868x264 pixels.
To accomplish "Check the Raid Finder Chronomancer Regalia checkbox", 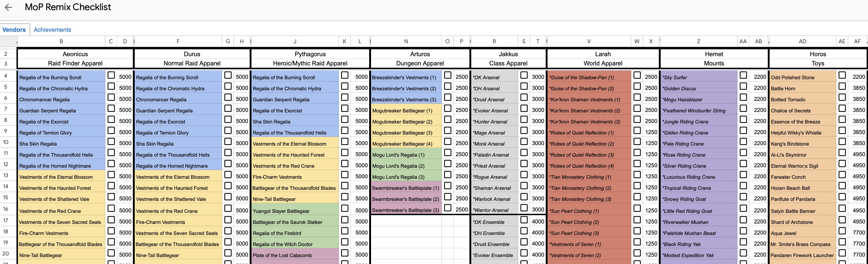I will click(111, 98).
